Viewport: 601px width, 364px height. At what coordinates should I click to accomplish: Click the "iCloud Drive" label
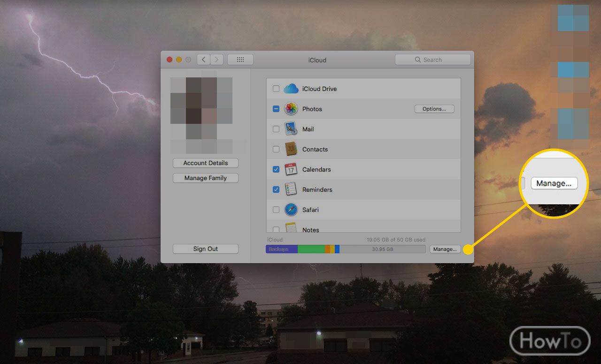[x=319, y=89]
